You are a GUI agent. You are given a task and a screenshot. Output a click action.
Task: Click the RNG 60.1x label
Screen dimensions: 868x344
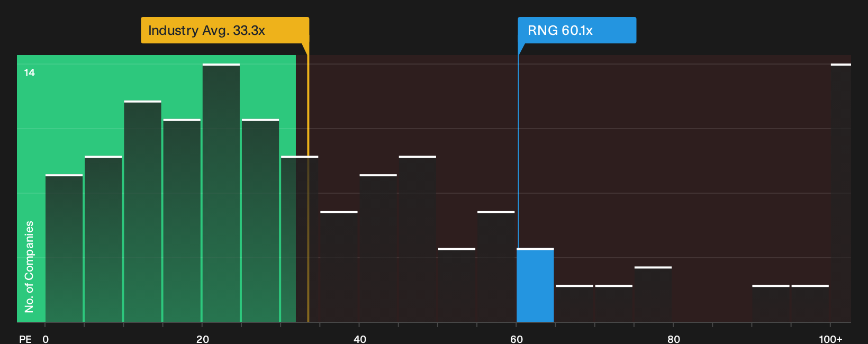click(x=577, y=30)
